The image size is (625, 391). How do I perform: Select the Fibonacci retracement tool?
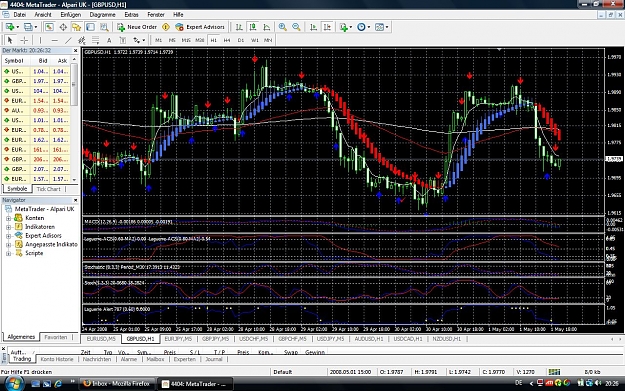96,40
